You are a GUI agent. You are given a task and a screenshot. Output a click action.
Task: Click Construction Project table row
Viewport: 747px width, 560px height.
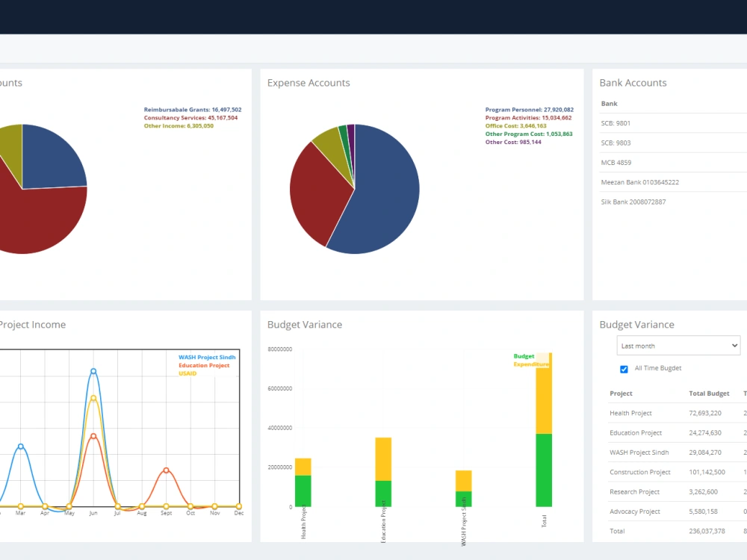(678, 472)
